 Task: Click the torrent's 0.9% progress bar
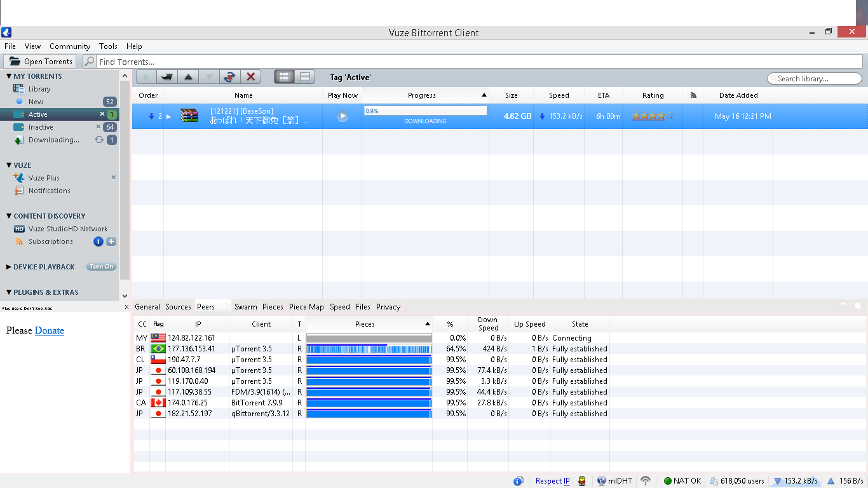pos(425,111)
